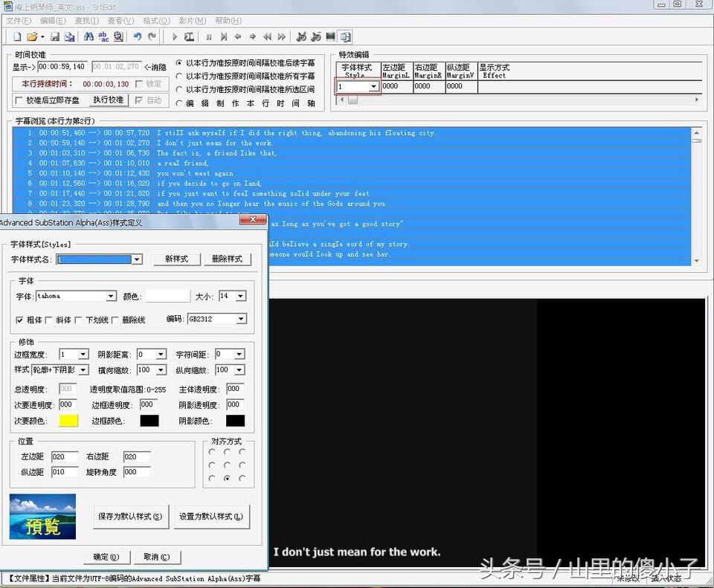
Task: Open the 影片(M) menu
Action: coord(193,20)
